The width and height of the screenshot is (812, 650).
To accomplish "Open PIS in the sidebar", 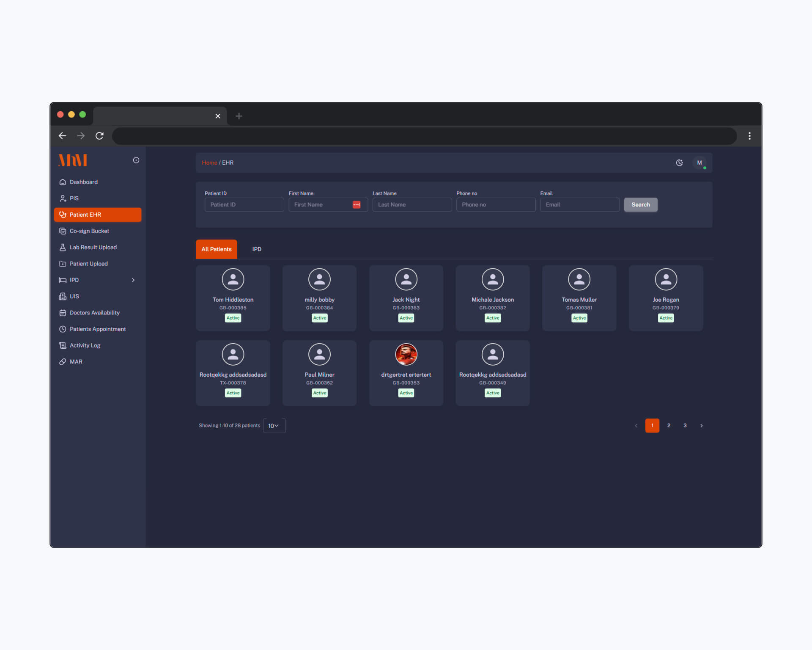I will click(x=74, y=198).
